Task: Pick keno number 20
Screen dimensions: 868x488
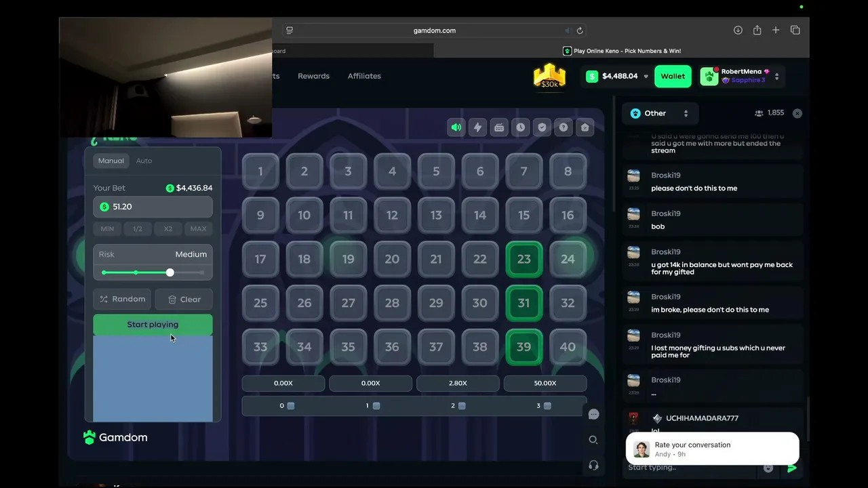Action: pyautogui.click(x=392, y=259)
